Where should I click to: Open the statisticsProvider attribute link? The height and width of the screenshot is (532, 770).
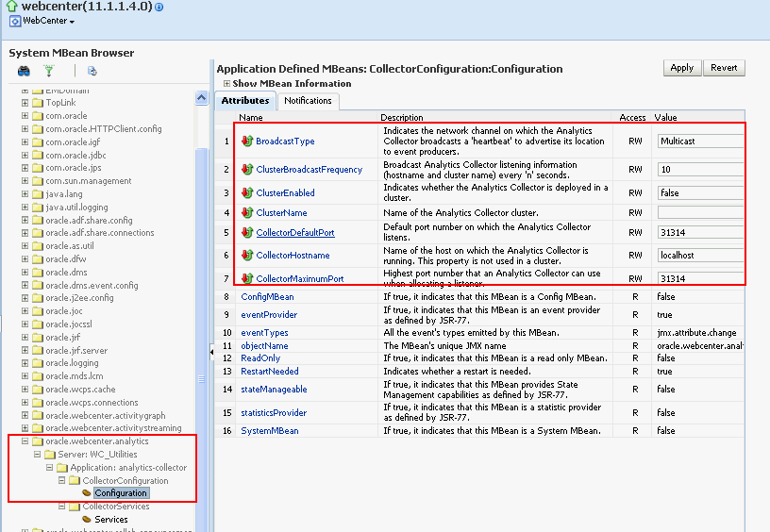pyautogui.click(x=274, y=413)
